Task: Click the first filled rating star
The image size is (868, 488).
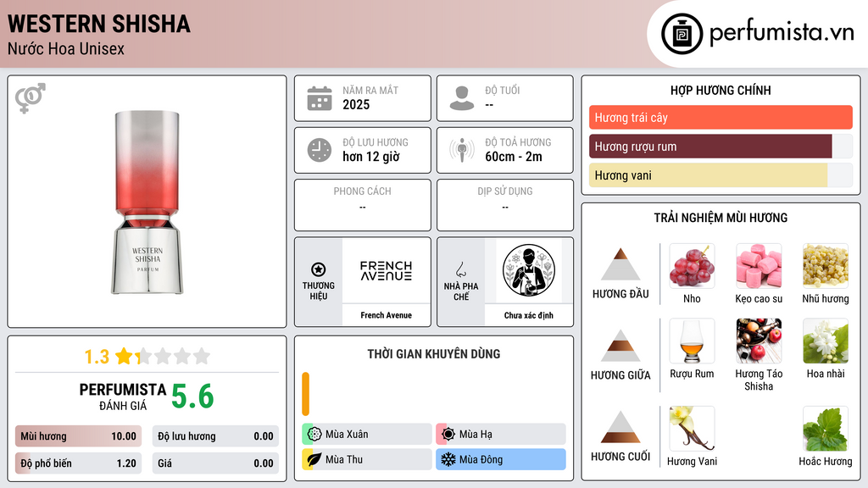Action: click(124, 356)
